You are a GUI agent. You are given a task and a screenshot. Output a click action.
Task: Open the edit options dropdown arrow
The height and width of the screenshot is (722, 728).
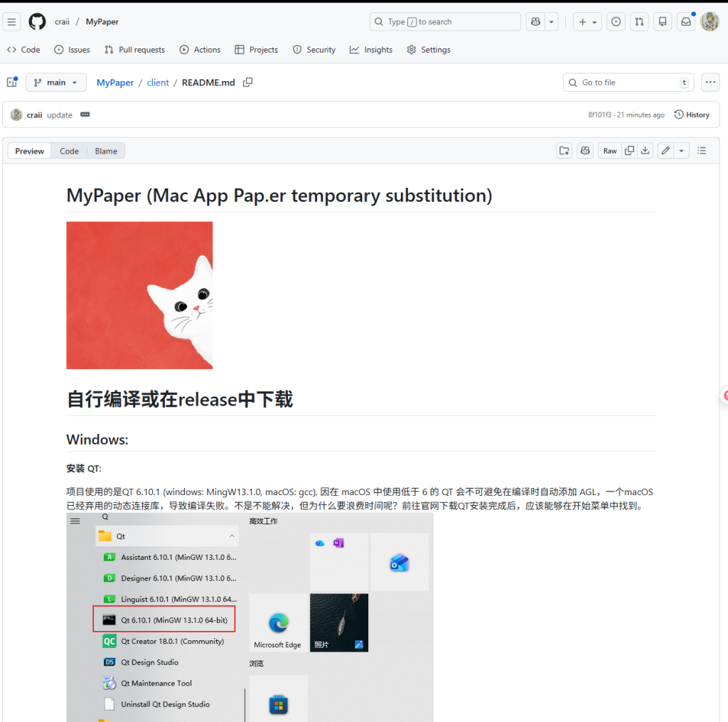(x=682, y=151)
